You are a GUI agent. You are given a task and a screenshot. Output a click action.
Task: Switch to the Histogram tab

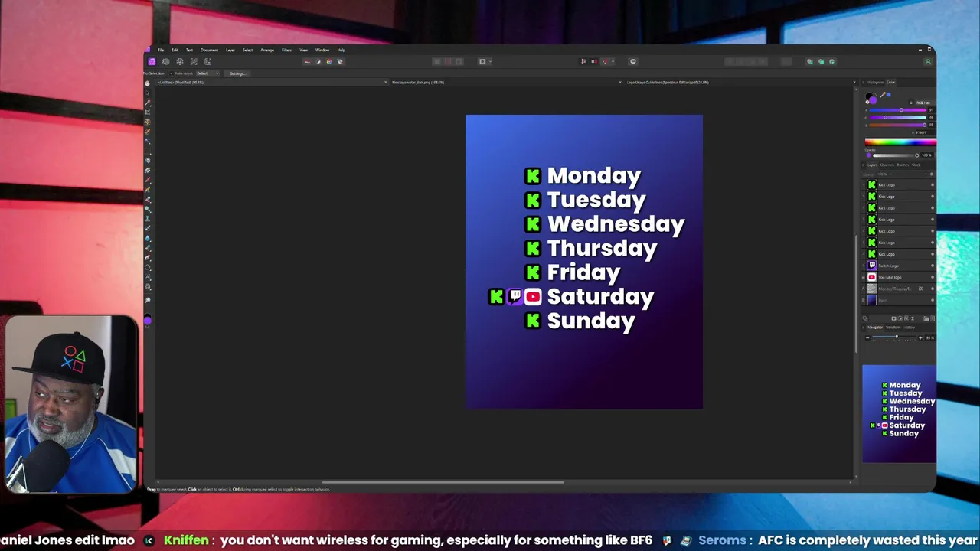pos(875,82)
